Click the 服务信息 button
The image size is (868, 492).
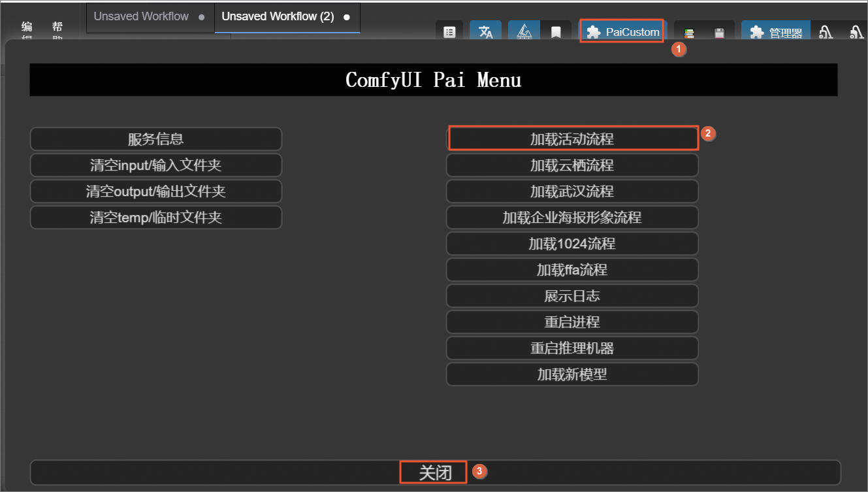pos(156,139)
